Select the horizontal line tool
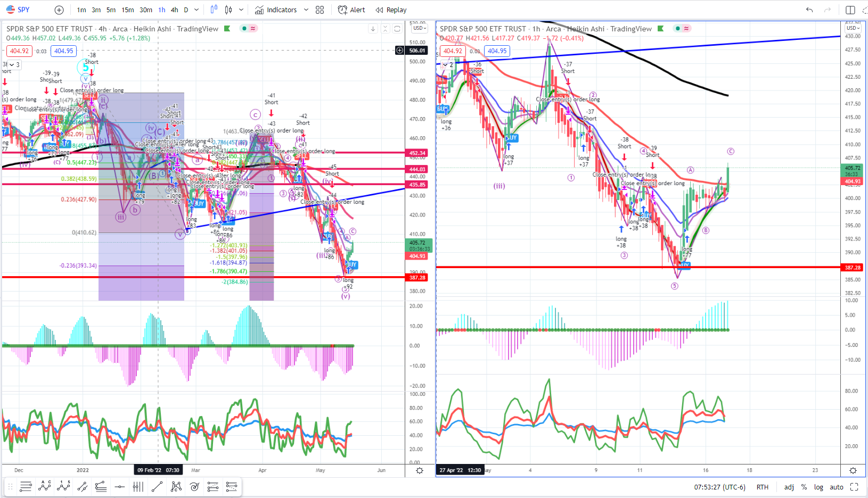Screen dimensions: 868x498 (x=119, y=486)
